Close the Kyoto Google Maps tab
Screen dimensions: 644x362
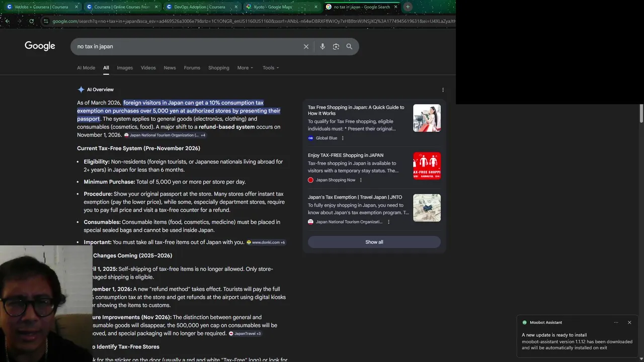coord(315,7)
